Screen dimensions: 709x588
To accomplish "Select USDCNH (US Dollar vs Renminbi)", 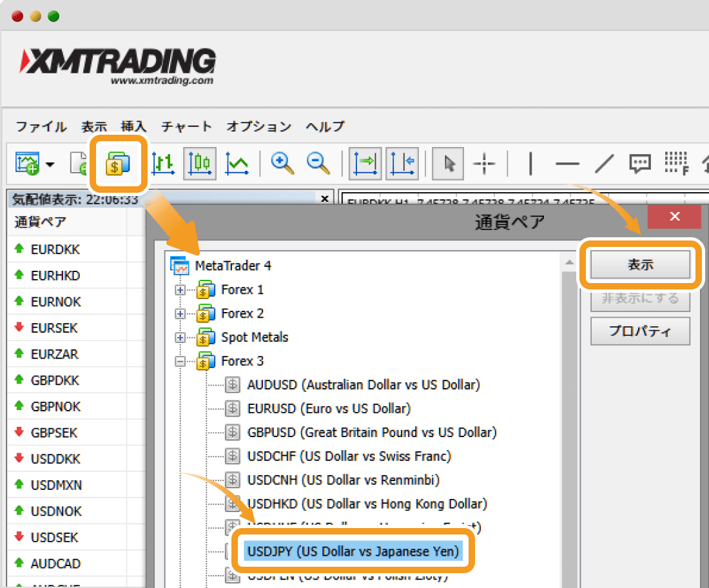I will pyautogui.click(x=343, y=480).
